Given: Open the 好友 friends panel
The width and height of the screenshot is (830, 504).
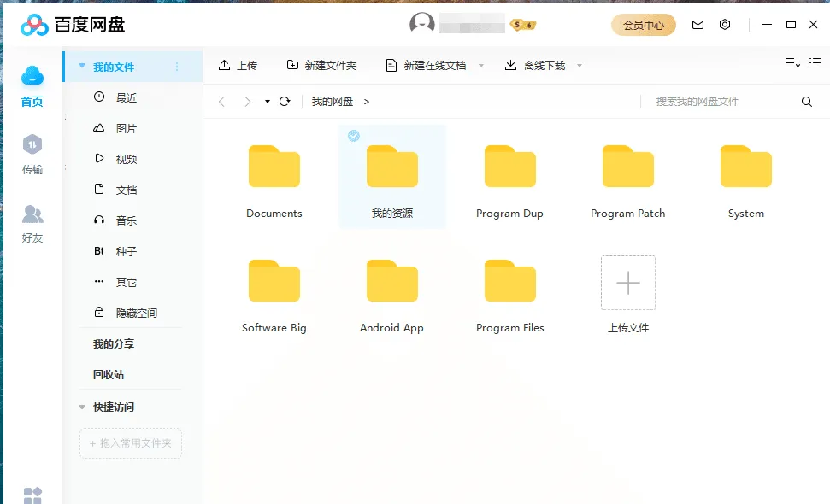Looking at the screenshot, I should pyautogui.click(x=32, y=220).
